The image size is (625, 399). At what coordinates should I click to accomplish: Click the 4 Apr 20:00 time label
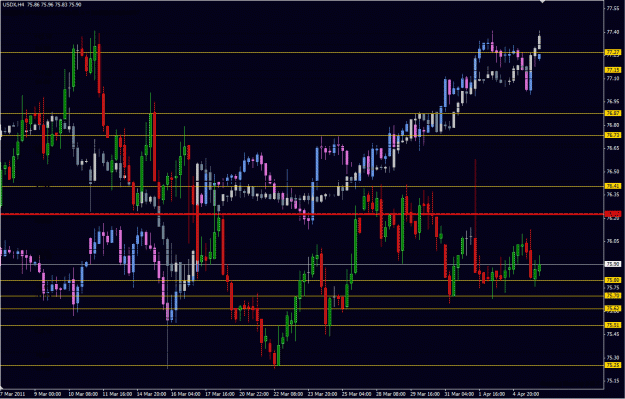pyautogui.click(x=526, y=394)
